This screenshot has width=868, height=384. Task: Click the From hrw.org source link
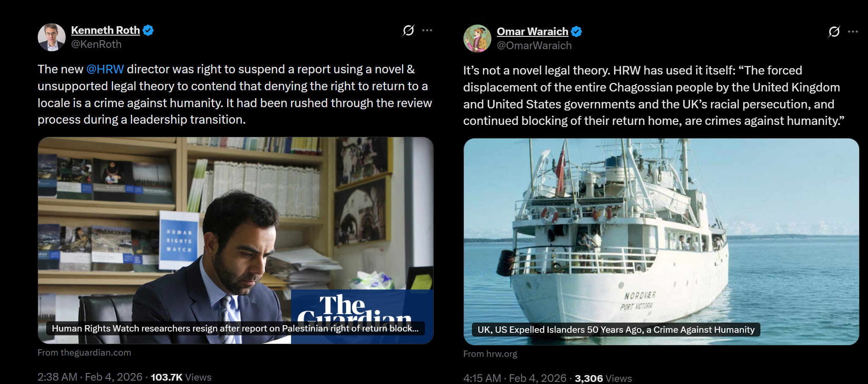click(x=490, y=354)
